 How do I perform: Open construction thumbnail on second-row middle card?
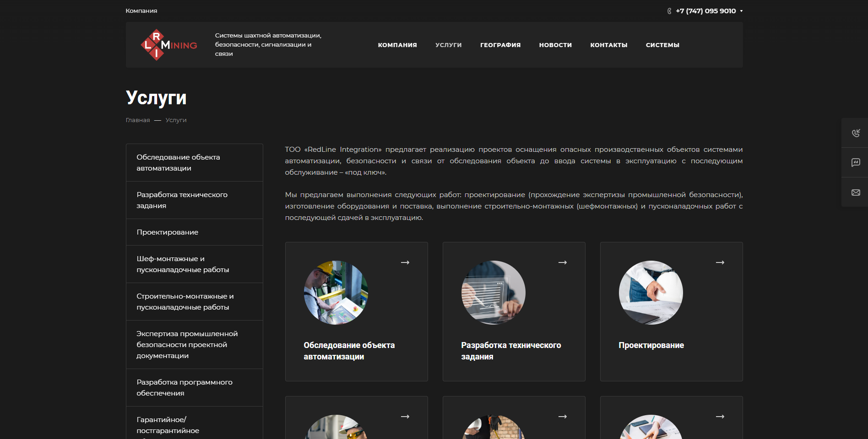point(494,427)
